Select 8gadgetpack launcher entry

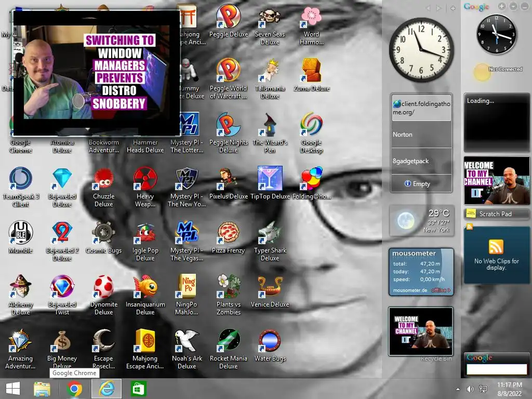pyautogui.click(x=421, y=161)
